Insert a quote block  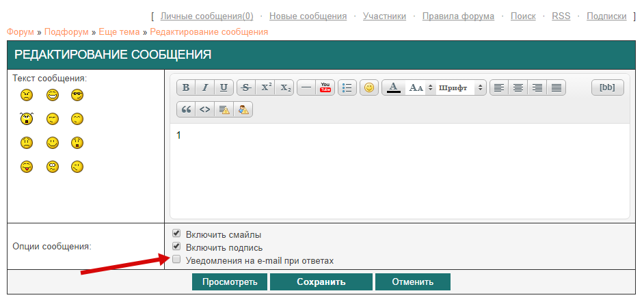point(186,109)
